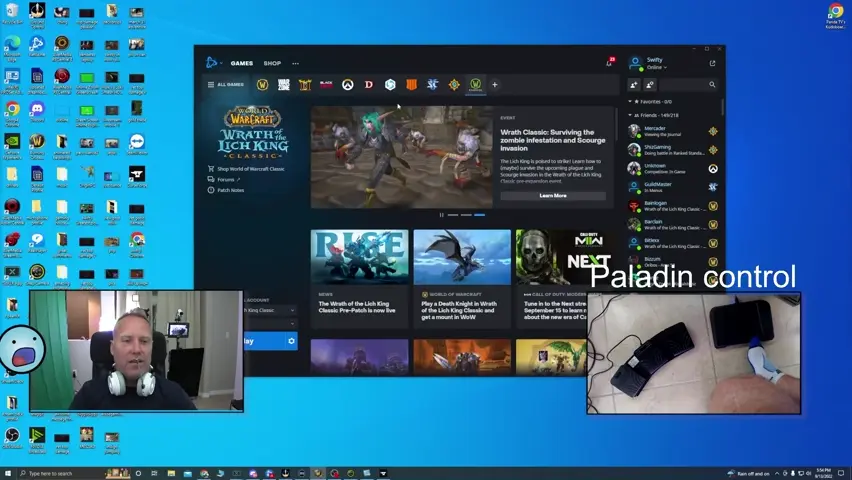The width and height of the screenshot is (852, 480).
Task: Select friend Barclain
Action: tap(673, 225)
